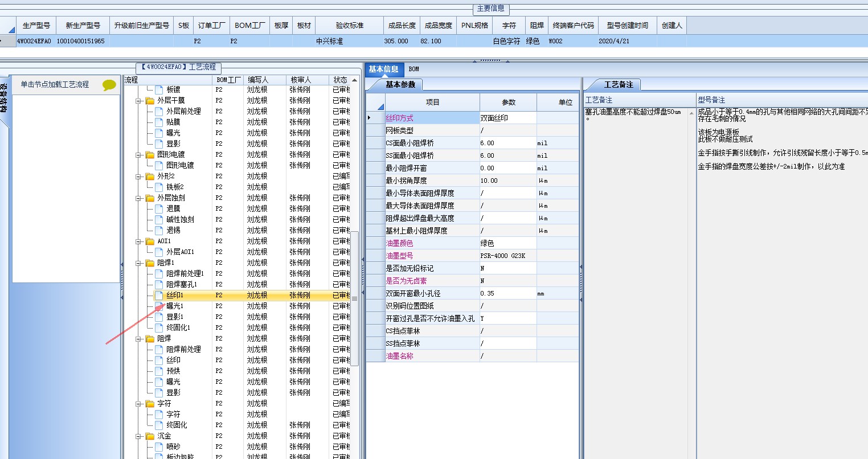868x459 pixels.
Task: Click the process tree's vertical scrollbar thumb
Action: click(354, 298)
